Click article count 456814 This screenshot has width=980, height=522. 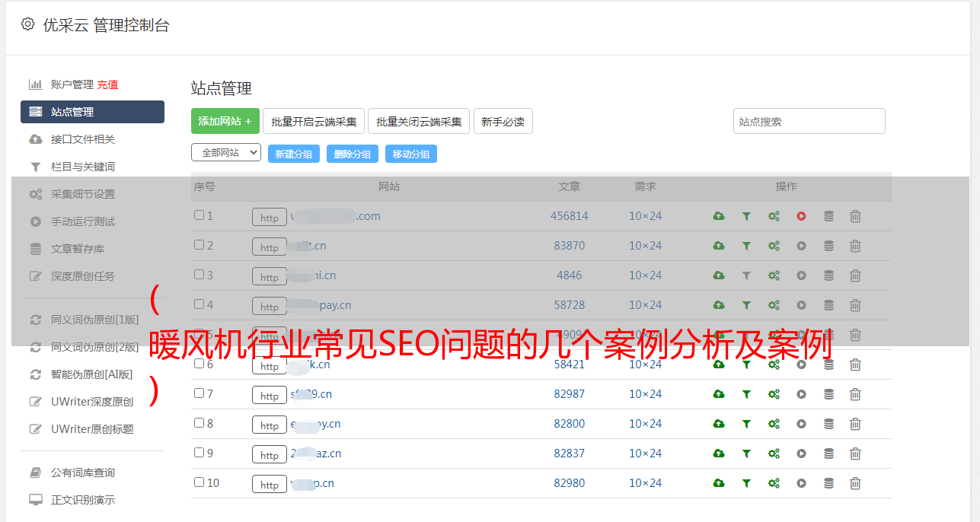point(570,216)
